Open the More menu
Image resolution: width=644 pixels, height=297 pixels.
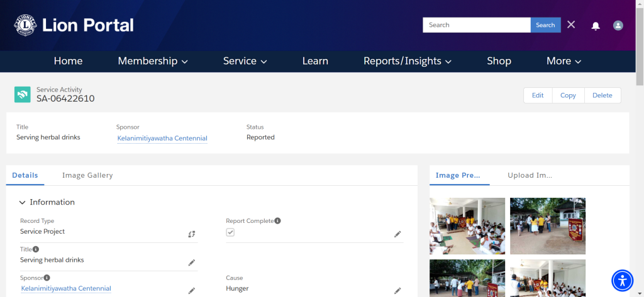click(x=564, y=61)
